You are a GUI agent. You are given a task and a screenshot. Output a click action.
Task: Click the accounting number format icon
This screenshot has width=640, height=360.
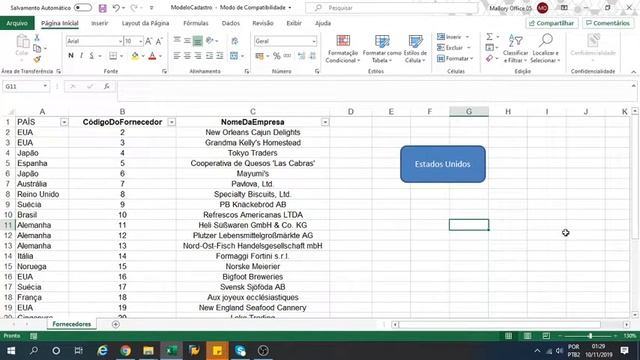point(259,56)
